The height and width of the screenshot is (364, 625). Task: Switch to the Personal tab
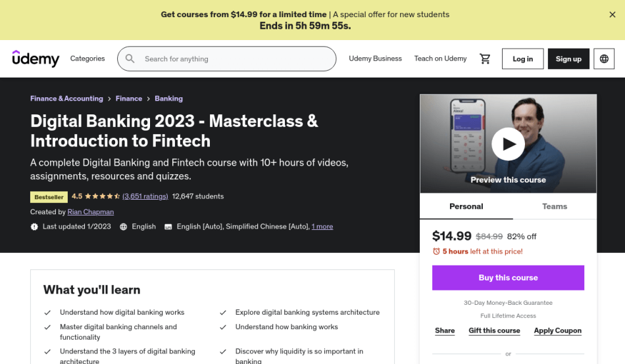[466, 206]
